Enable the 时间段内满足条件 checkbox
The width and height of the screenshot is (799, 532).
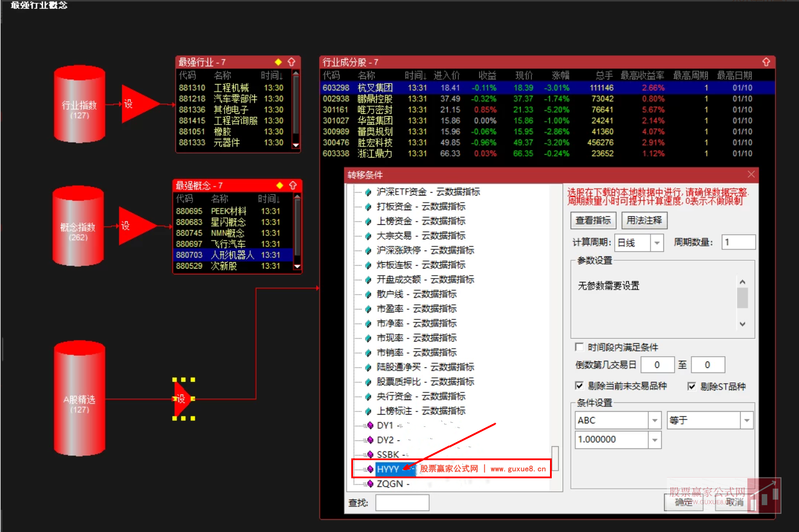pyautogui.click(x=579, y=347)
